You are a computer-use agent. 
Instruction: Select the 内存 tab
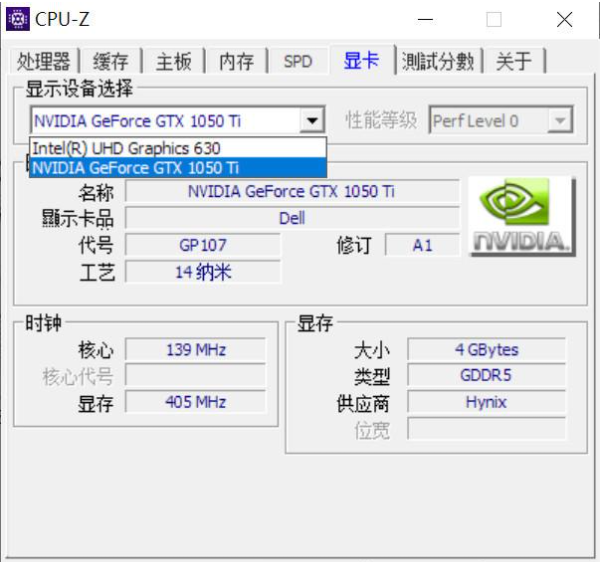[236, 61]
